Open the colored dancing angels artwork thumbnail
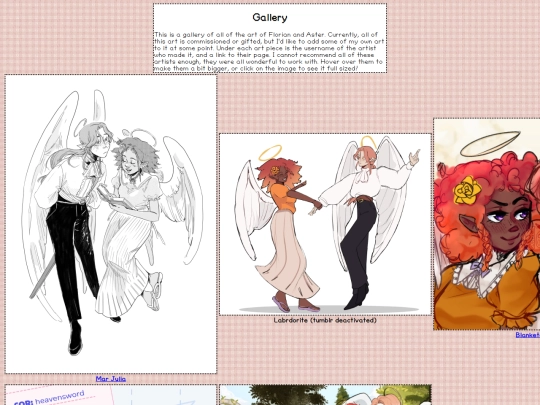The width and height of the screenshot is (540, 405). pyautogui.click(x=325, y=224)
